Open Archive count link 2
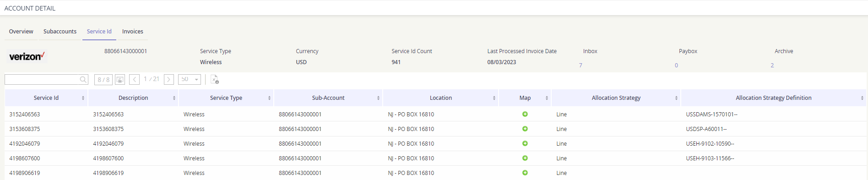Viewport: 868px width, 180px height. (772, 65)
